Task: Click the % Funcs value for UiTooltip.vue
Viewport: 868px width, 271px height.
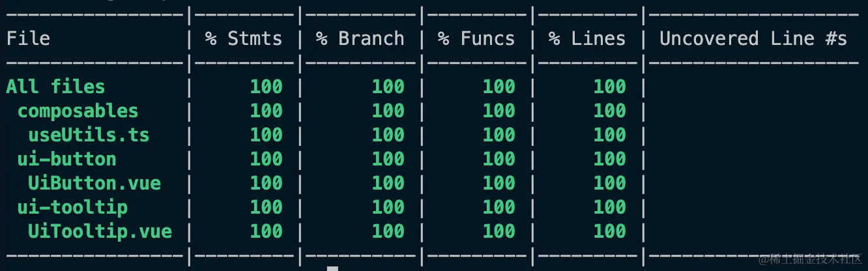Action: click(499, 231)
